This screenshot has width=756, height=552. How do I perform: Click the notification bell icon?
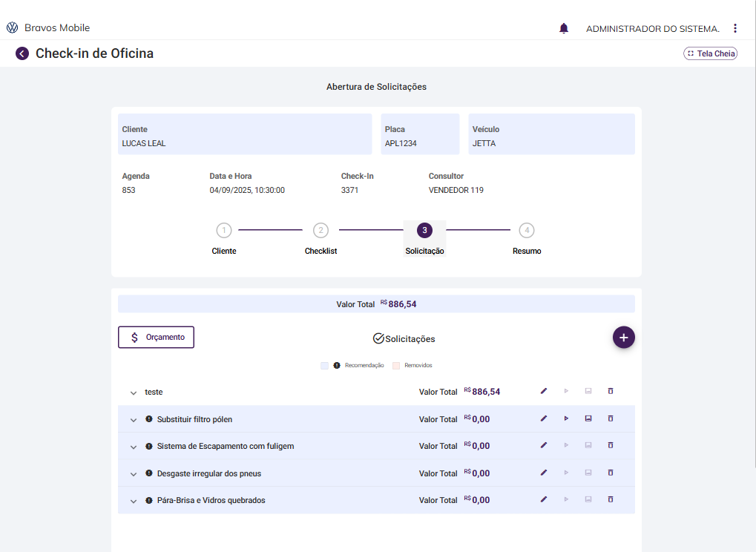[564, 28]
